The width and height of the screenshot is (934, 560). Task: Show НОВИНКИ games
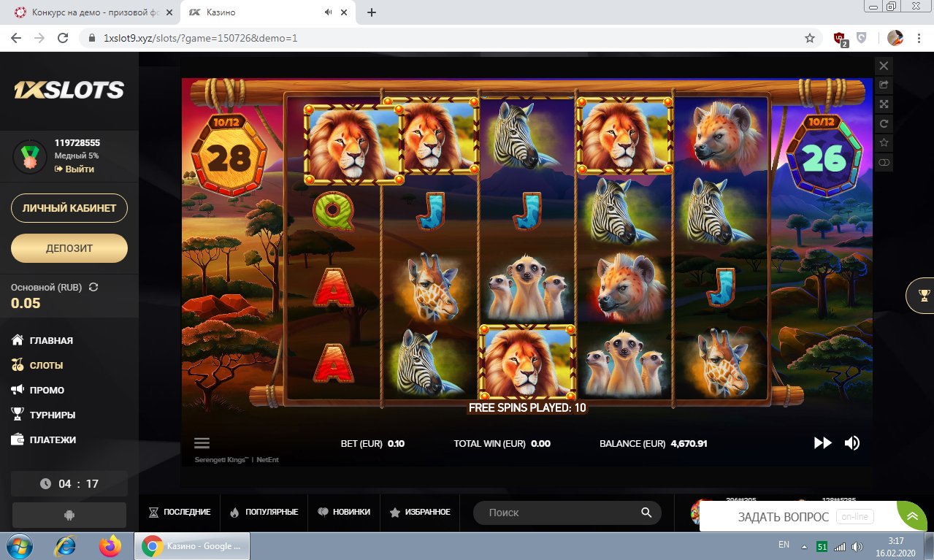point(343,512)
